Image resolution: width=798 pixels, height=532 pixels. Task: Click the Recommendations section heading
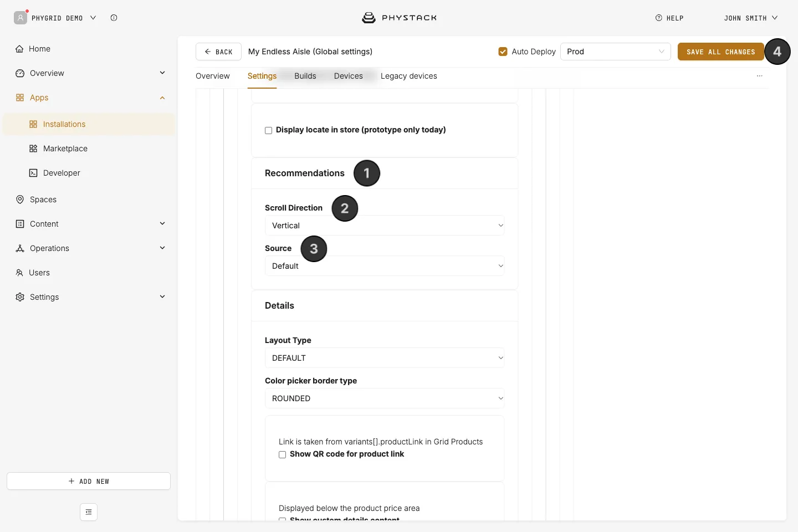coord(305,173)
